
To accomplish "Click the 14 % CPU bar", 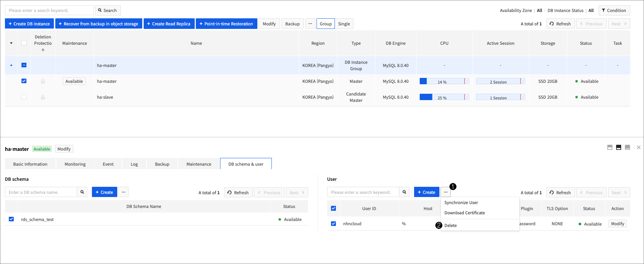I will tap(444, 81).
